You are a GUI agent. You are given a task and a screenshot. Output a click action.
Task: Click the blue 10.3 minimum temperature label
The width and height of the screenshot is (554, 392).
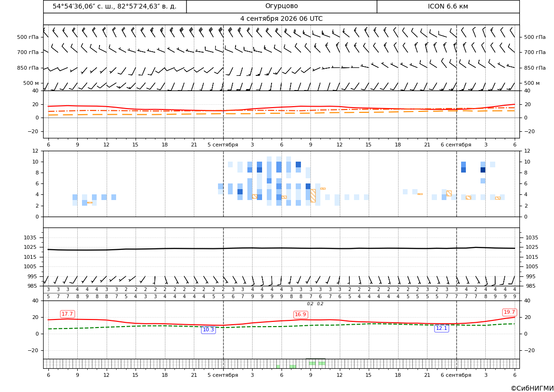(x=208, y=329)
